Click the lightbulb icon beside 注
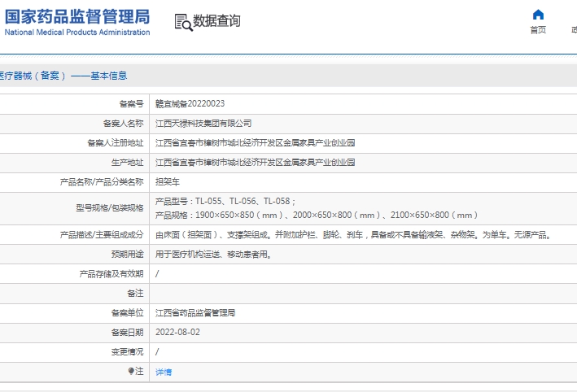Image resolution: width=577 pixels, height=392 pixels. pyautogui.click(x=131, y=371)
